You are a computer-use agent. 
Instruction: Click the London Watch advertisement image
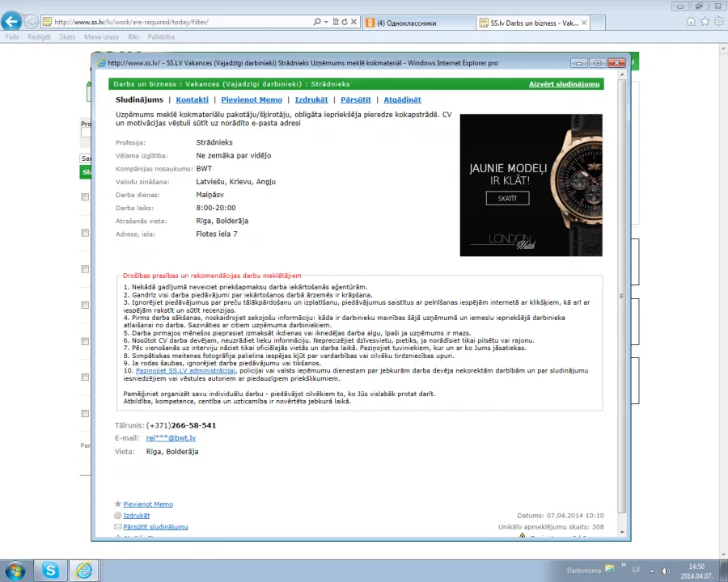point(531,185)
